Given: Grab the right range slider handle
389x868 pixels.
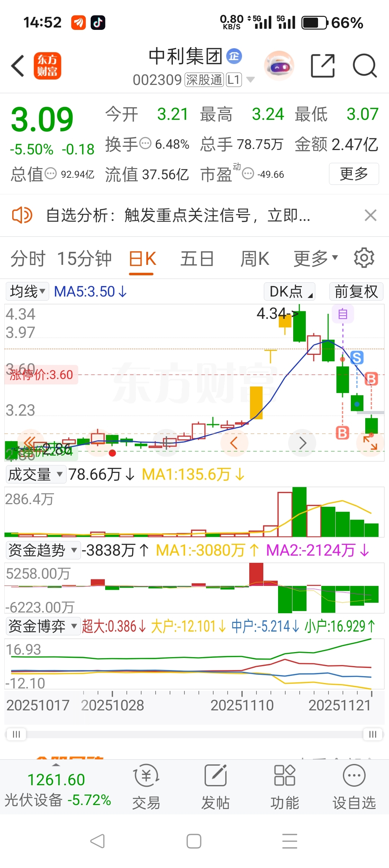Looking at the screenshot, I should click(x=373, y=734).
